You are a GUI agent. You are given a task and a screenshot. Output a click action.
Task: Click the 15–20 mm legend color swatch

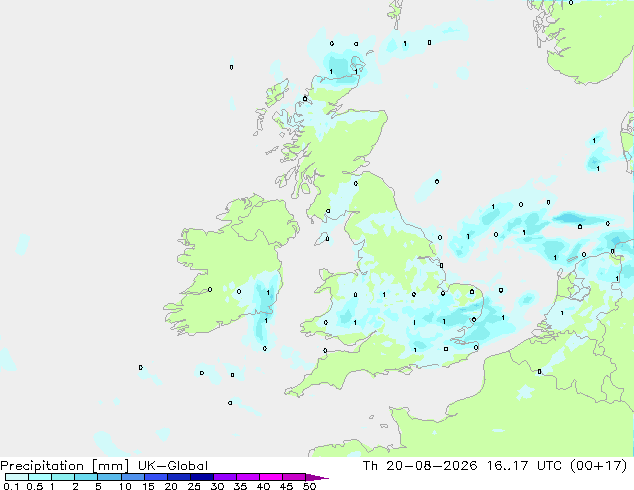[x=156, y=477]
